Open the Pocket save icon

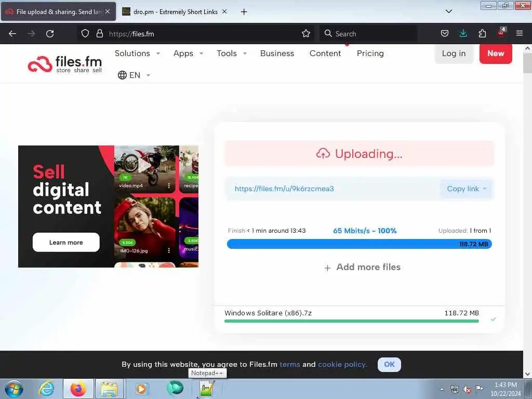point(445,34)
